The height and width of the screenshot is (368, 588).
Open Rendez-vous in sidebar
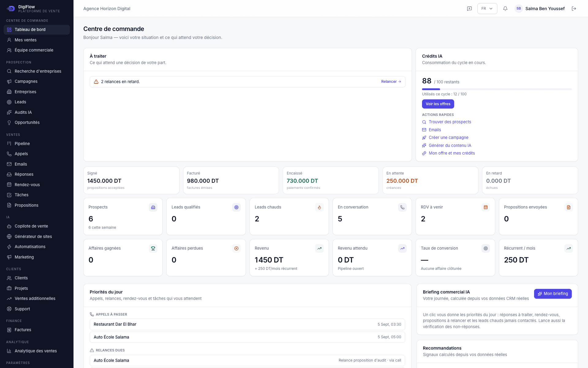pyautogui.click(x=37, y=185)
